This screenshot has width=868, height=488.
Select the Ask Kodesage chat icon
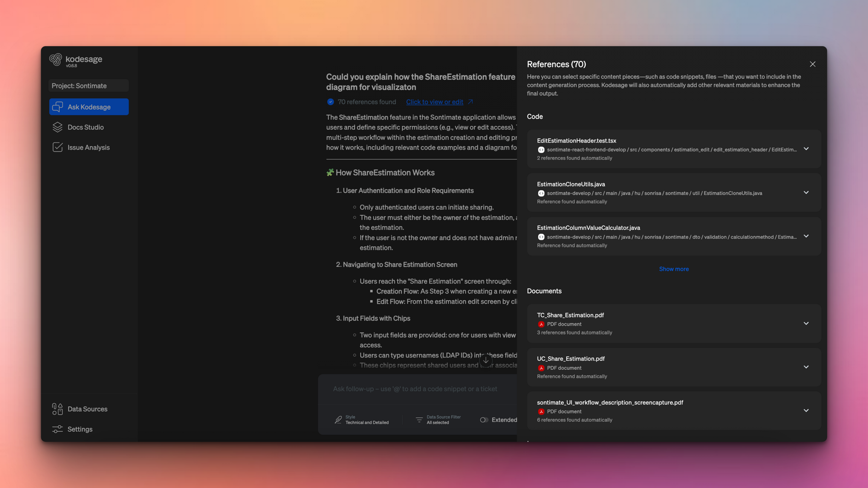click(x=58, y=107)
